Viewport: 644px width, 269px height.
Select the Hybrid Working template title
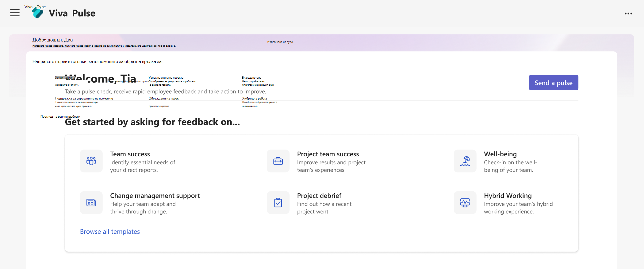coord(508,196)
